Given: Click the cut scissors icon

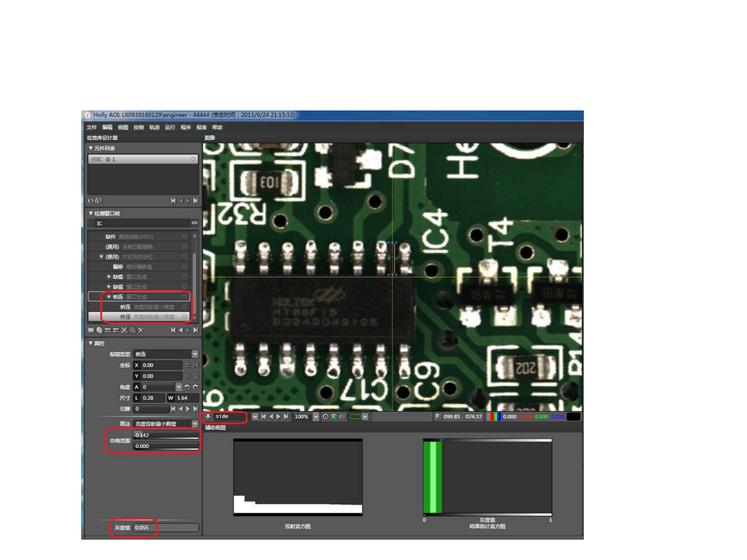Looking at the screenshot, I should pyautogui.click(x=124, y=330).
